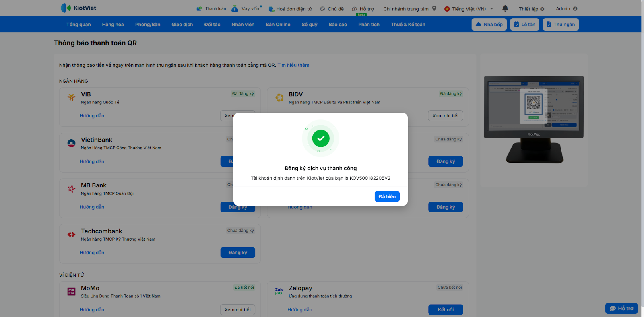Image resolution: width=644 pixels, height=317 pixels.
Task: Click the Đã hiểu button
Action: click(x=387, y=196)
